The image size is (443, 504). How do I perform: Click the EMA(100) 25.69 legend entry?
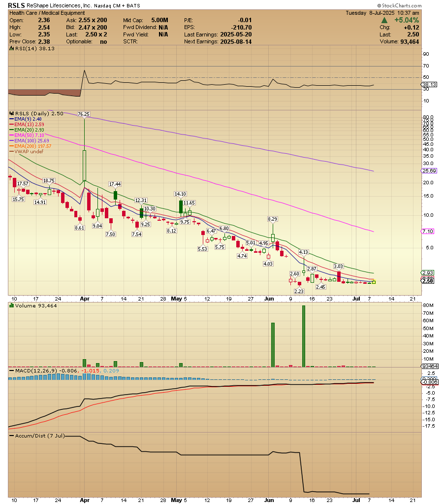[29, 141]
